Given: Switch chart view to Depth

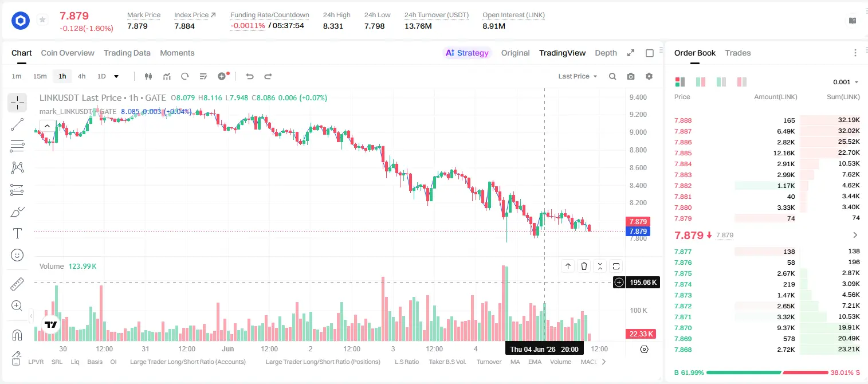Looking at the screenshot, I should point(606,53).
